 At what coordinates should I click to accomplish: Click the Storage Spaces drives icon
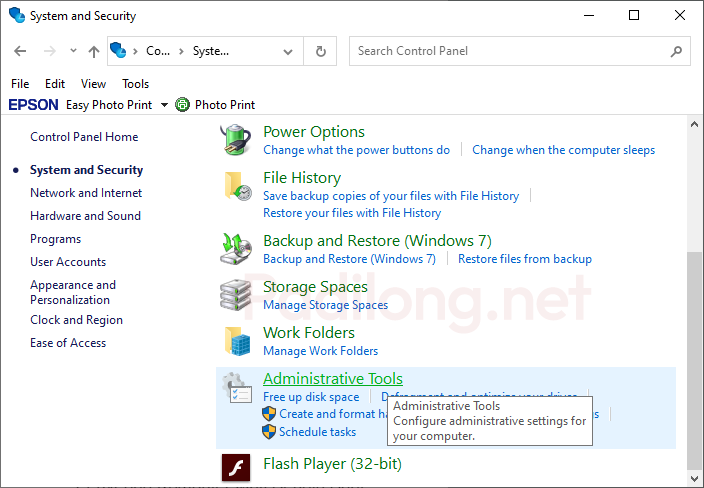(236, 295)
